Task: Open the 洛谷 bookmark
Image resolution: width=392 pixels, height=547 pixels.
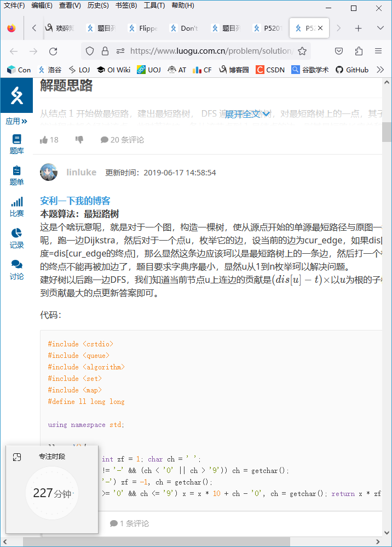Action: click(50, 70)
